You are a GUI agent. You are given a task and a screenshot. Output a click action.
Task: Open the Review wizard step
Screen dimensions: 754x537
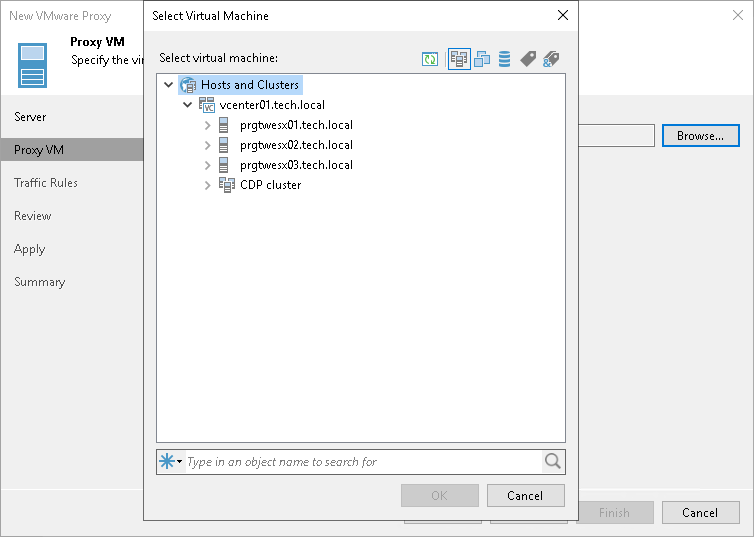point(33,216)
